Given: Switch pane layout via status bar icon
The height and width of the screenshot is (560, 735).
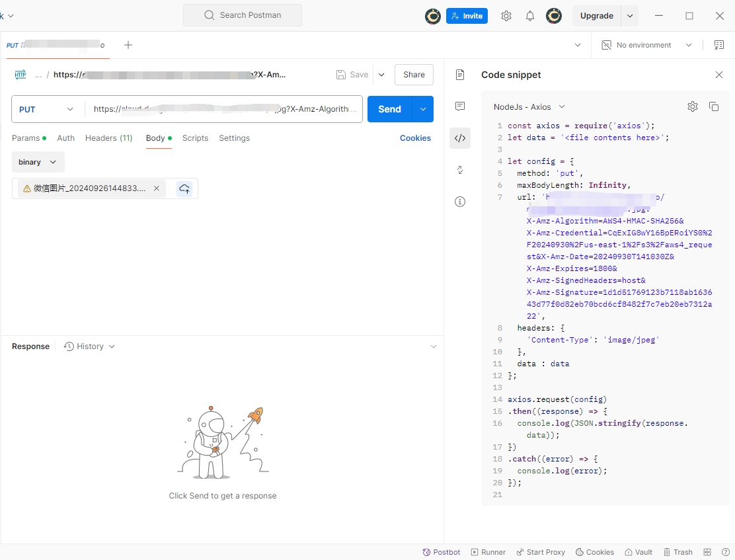Looking at the screenshot, I should pyautogui.click(x=707, y=552).
